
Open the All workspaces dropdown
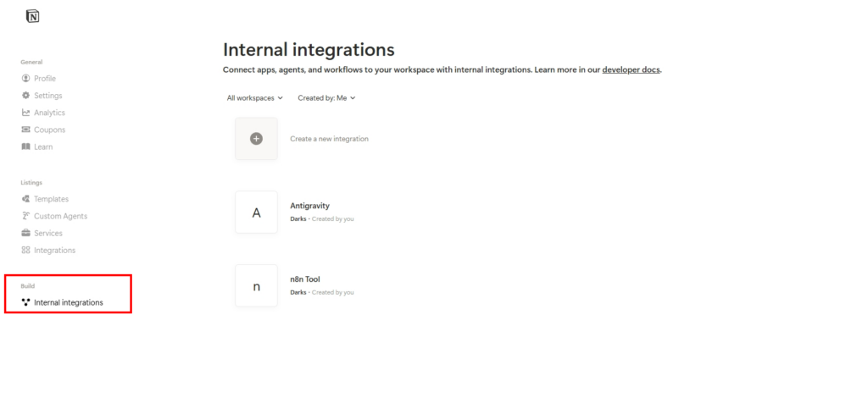click(x=254, y=98)
